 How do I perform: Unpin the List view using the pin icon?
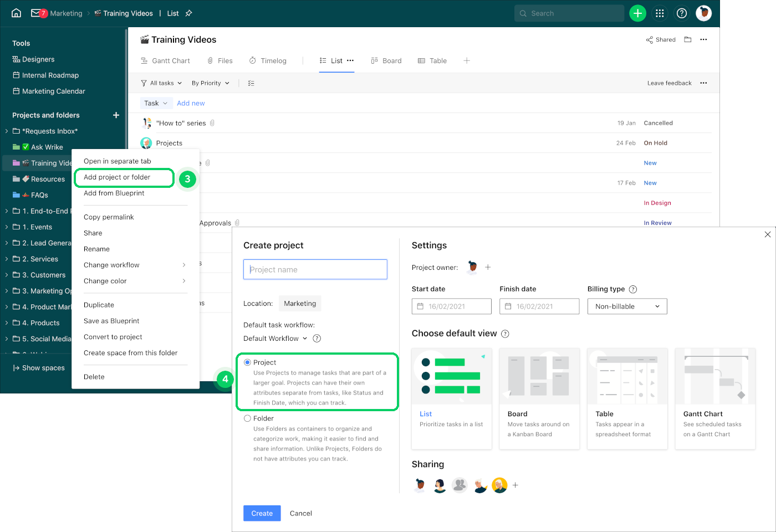[188, 13]
